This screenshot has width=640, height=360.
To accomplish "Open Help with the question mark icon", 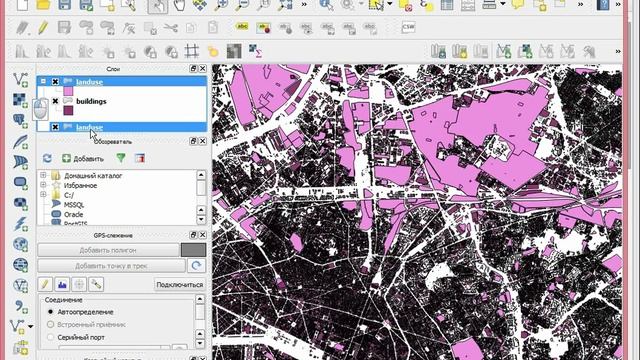I will (x=603, y=5).
